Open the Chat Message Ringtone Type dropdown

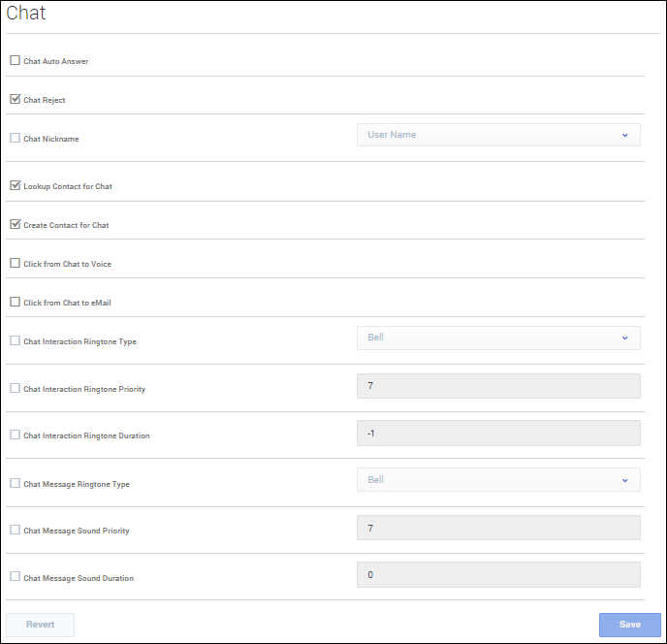[498, 480]
